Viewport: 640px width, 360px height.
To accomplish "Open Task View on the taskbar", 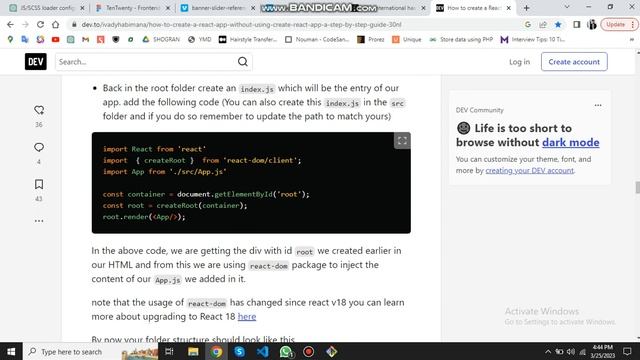I will 169,351.
